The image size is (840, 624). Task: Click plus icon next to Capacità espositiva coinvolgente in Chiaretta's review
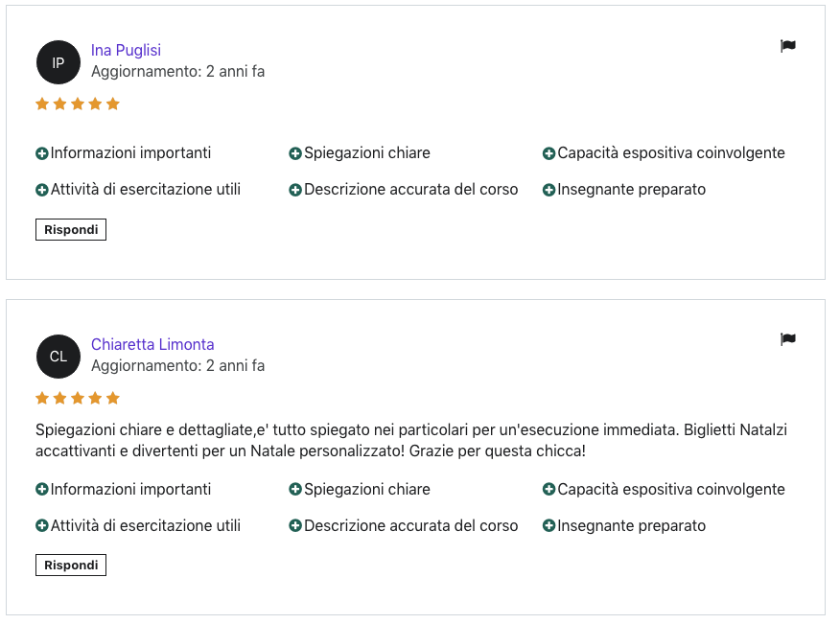pyautogui.click(x=548, y=489)
